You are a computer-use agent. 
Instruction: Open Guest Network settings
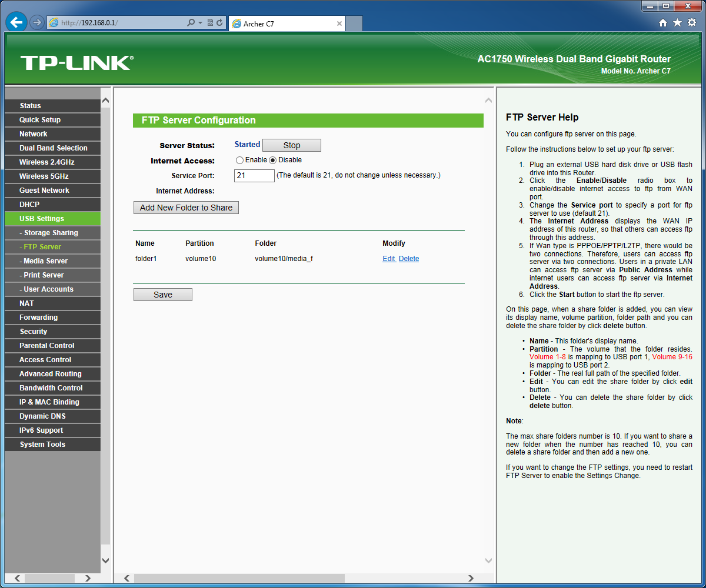[52, 191]
